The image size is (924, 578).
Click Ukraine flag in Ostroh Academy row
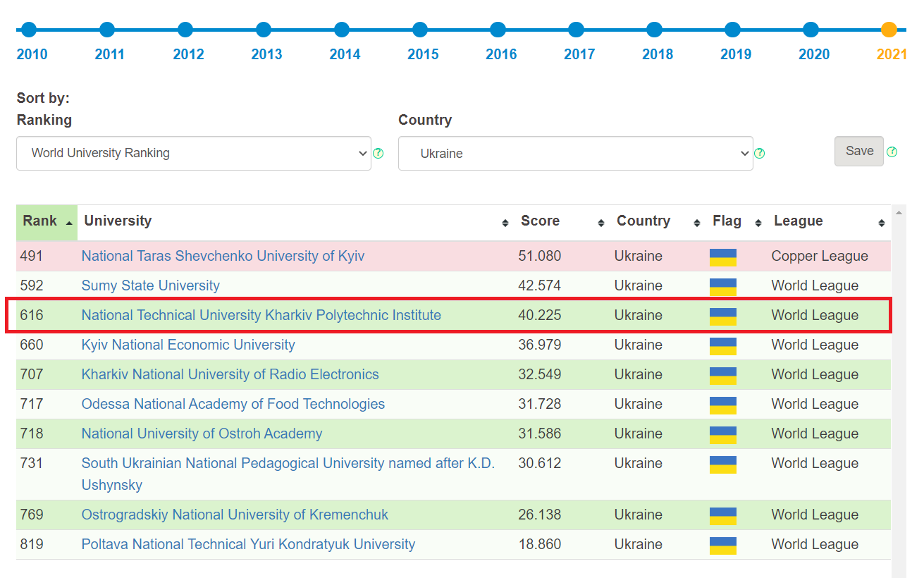coord(723,435)
